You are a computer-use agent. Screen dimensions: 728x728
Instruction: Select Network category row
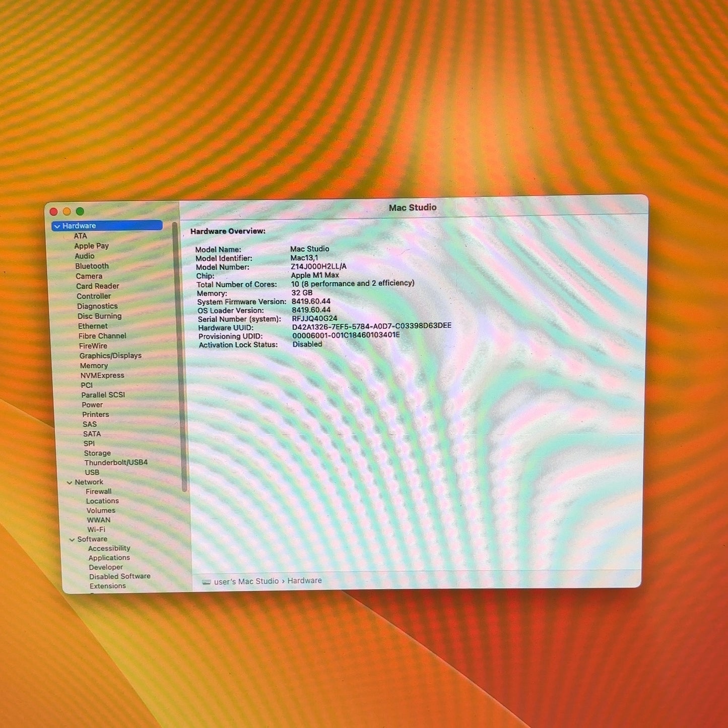[89, 482]
